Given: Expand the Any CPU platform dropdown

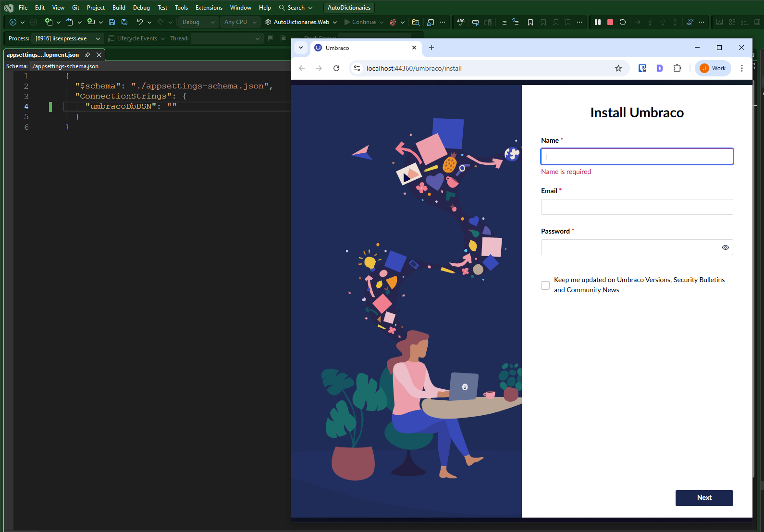Looking at the screenshot, I should pos(240,22).
